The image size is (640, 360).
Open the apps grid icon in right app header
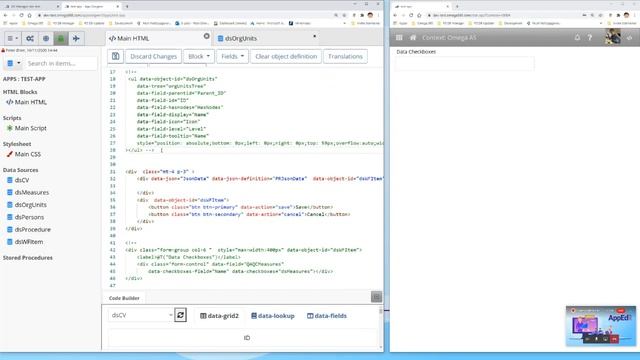[x=399, y=38]
